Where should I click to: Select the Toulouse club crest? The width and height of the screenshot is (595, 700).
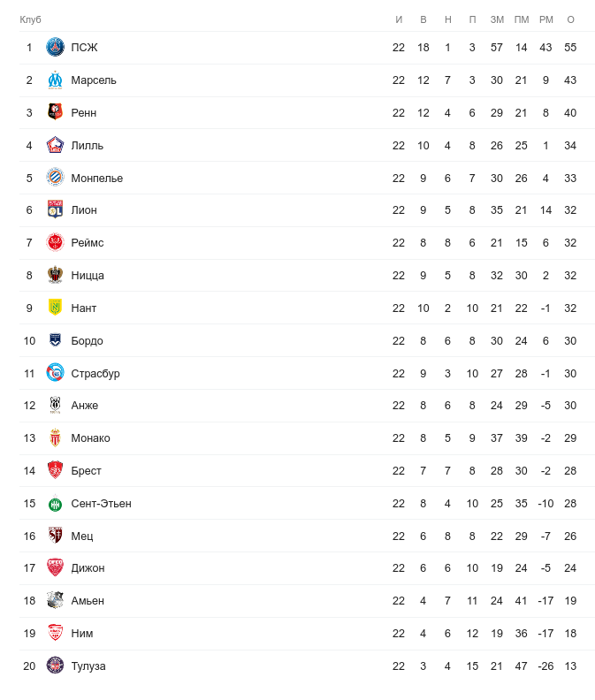click(x=55, y=666)
